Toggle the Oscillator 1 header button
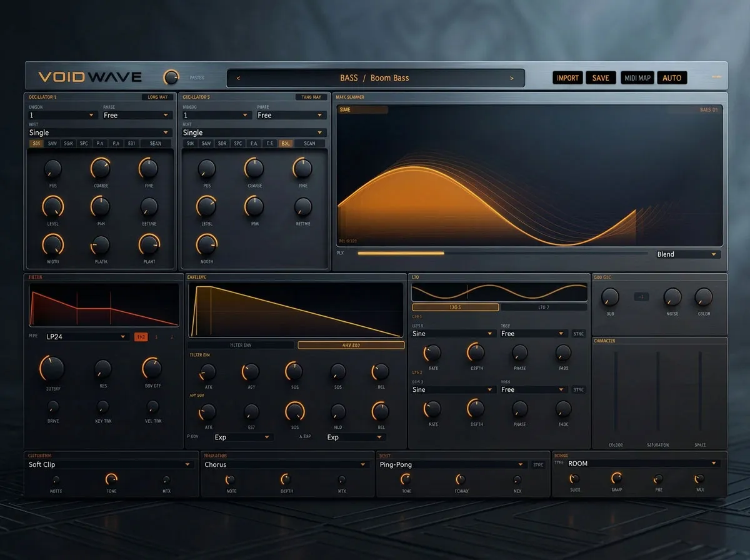 [x=157, y=97]
